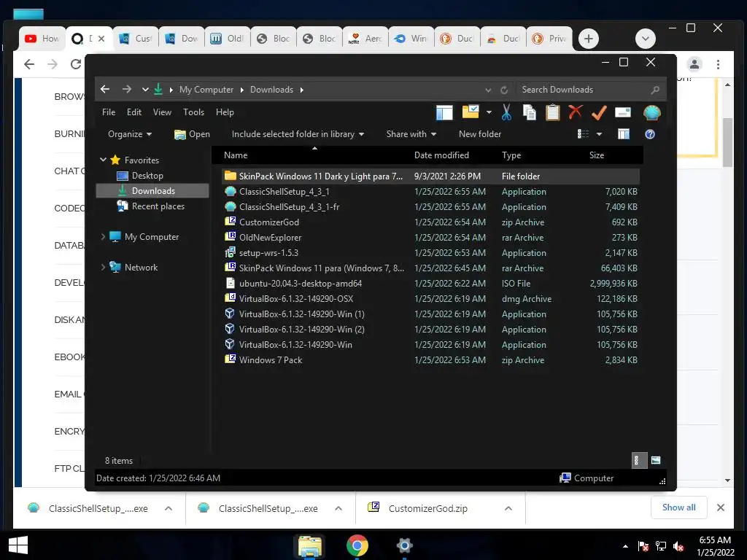Open address bar history dropdown chevron
Screen dimensions: 747x560
488,90
